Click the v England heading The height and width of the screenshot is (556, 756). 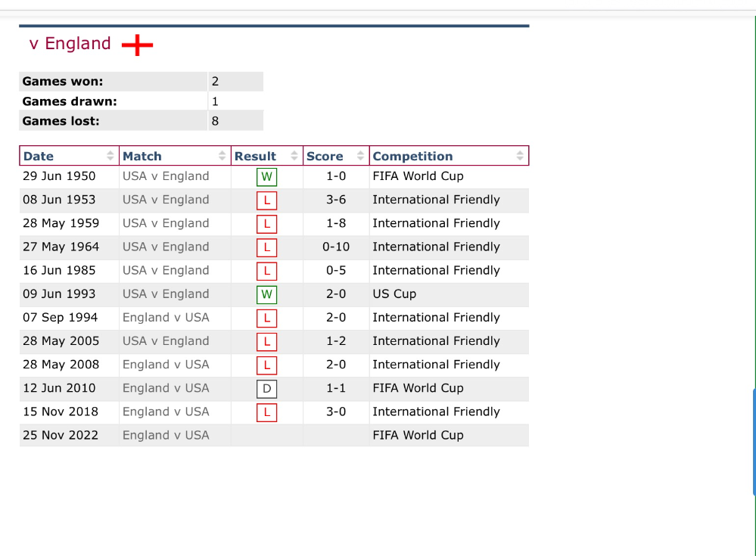70,43
